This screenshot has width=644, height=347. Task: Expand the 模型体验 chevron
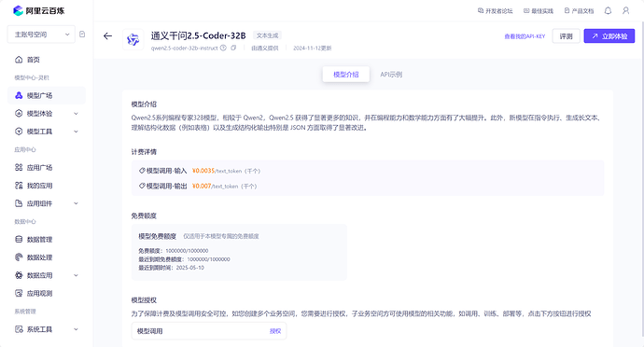[x=76, y=114]
